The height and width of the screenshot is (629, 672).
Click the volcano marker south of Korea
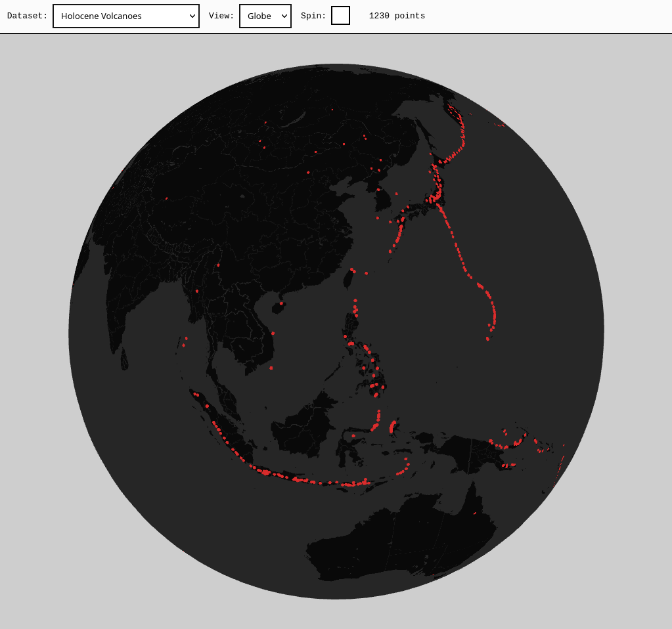[x=377, y=218]
